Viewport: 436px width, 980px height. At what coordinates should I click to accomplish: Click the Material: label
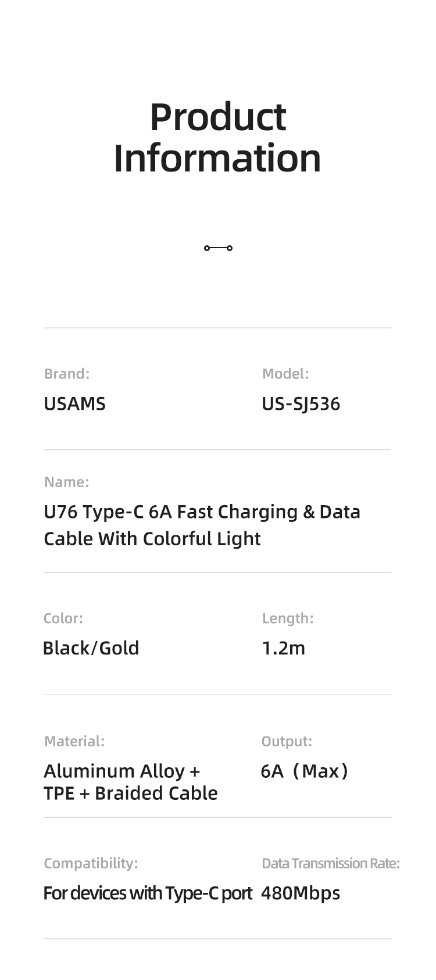coord(74,741)
